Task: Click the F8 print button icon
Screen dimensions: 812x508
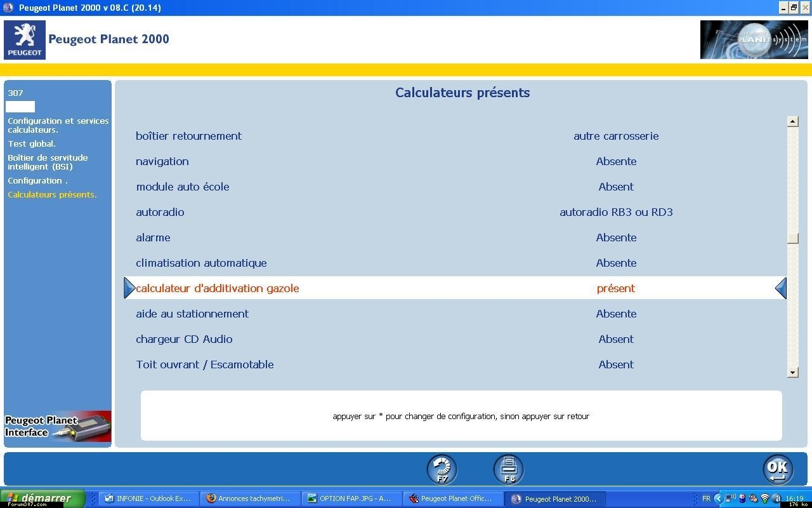Action: (x=509, y=470)
